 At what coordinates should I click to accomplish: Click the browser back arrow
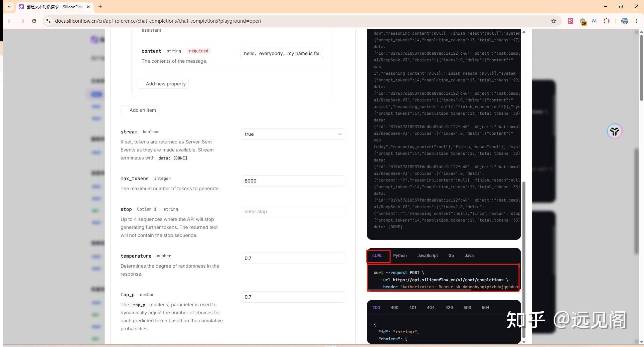pos(10,21)
